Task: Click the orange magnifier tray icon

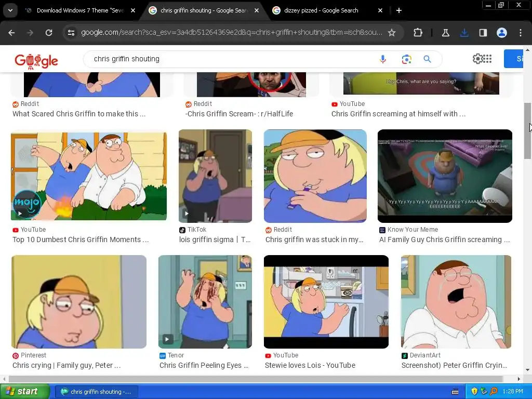Action: pyautogui.click(x=494, y=391)
